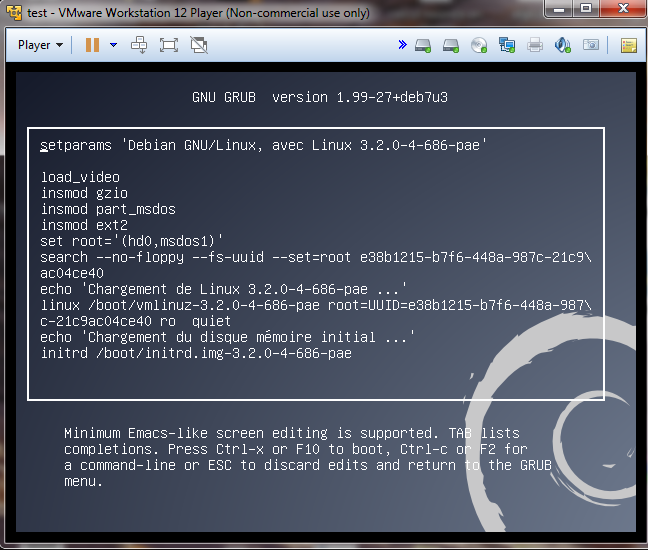The width and height of the screenshot is (648, 550).
Task: Open the Player menu
Action: tap(40, 45)
